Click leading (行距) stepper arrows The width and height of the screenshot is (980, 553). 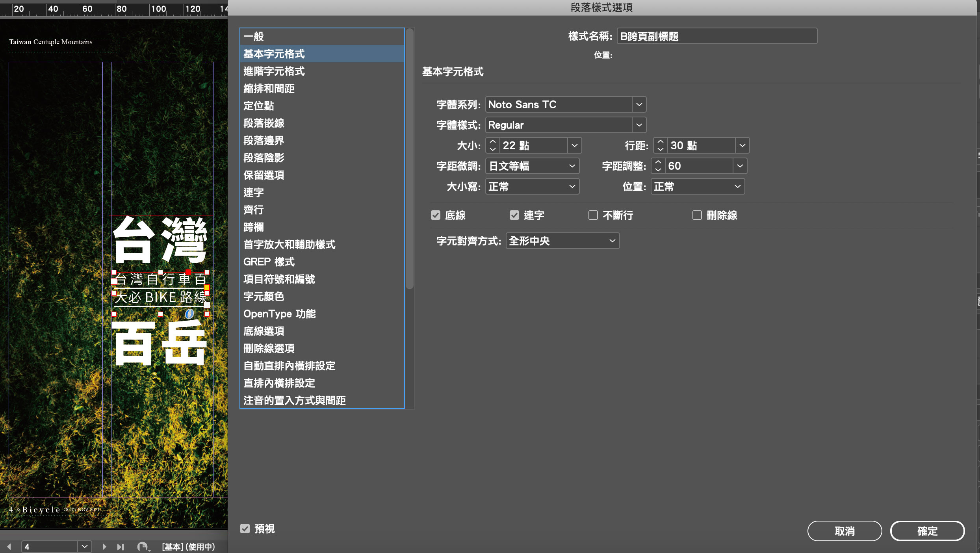pos(661,145)
